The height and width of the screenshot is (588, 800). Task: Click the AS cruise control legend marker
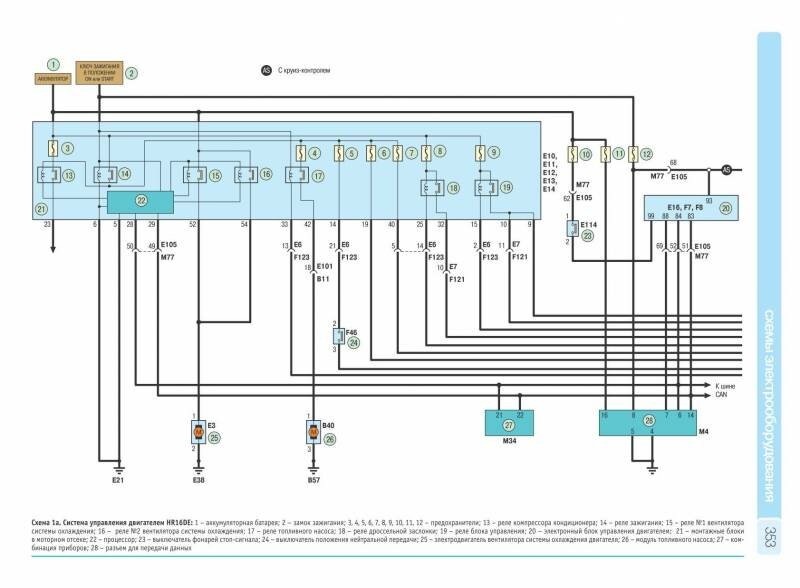coord(266,71)
